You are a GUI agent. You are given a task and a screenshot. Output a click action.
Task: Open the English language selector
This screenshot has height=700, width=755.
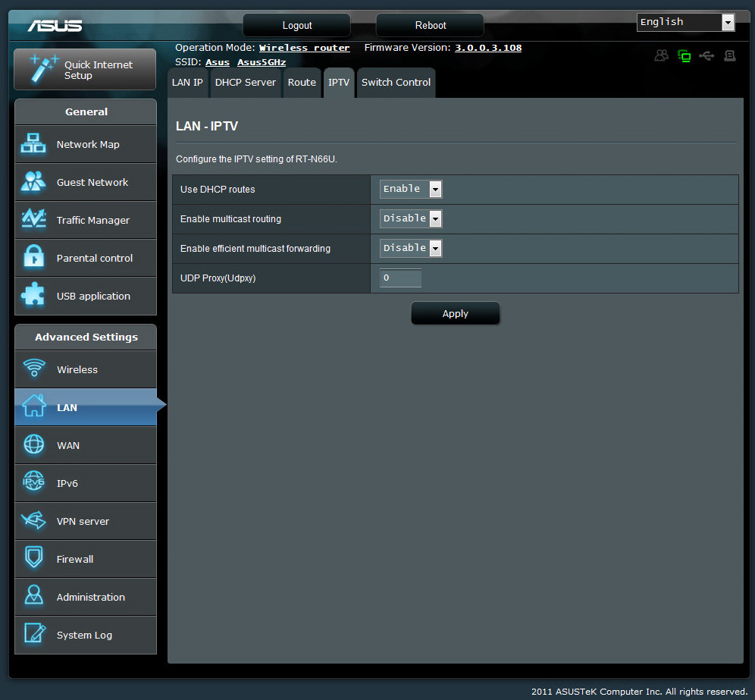pyautogui.click(x=685, y=22)
